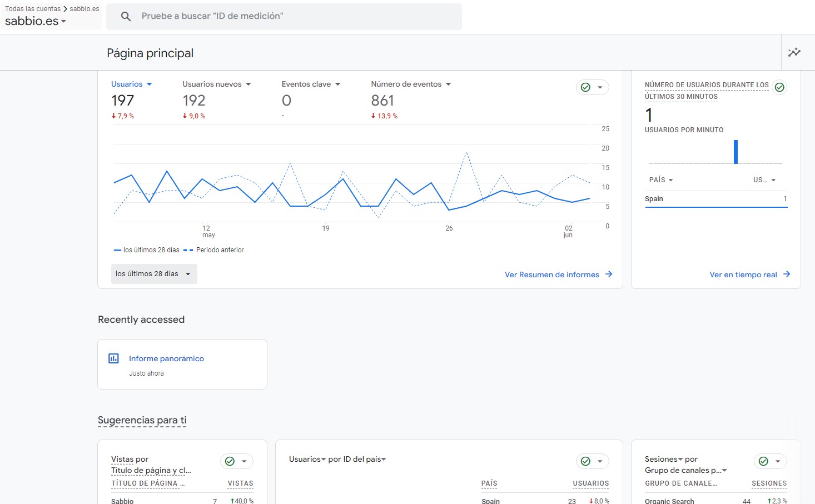Focus the search field 'Pruebe a buscar'
Viewport: 815px width, 504px height.
[284, 17]
